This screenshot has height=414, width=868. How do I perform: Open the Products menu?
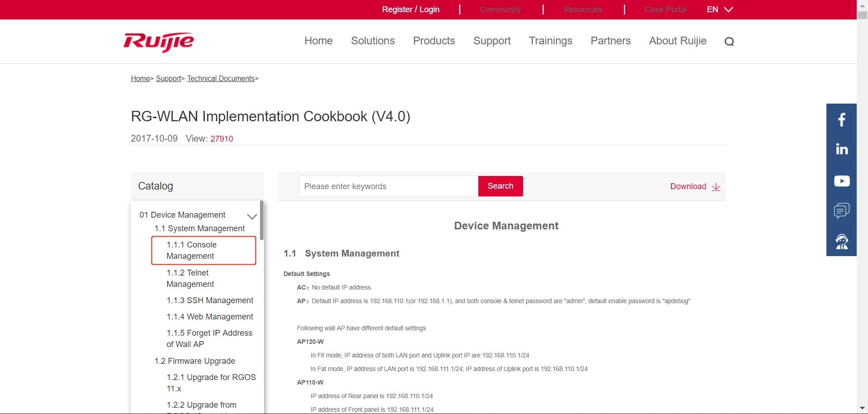[434, 41]
